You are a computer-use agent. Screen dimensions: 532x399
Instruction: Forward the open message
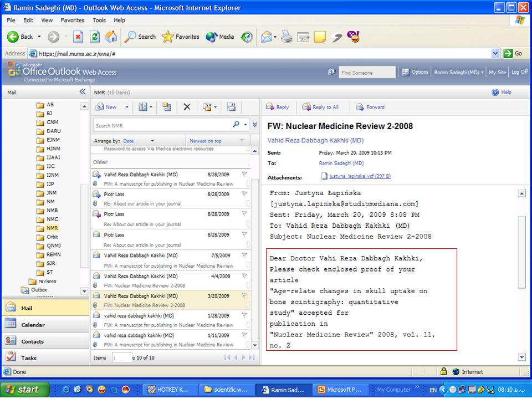370,107
